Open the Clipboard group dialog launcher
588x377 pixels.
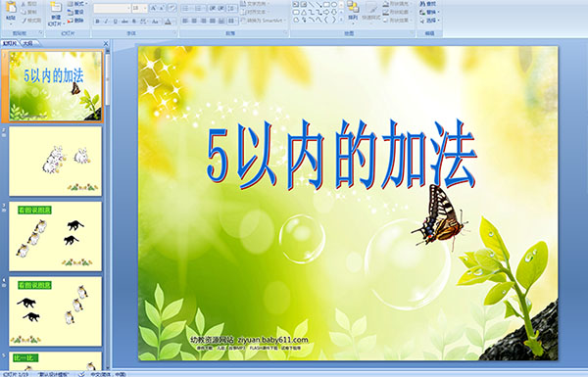[41, 33]
